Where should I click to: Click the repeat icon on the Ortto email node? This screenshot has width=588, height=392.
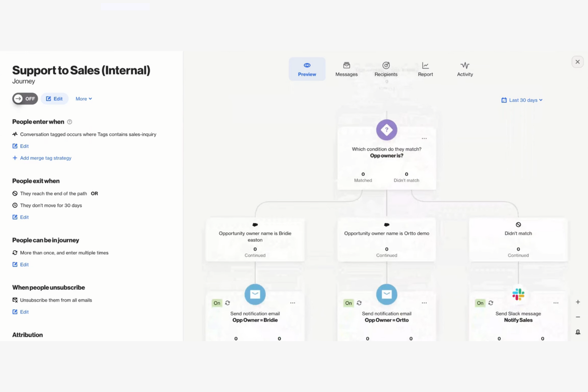359,303
